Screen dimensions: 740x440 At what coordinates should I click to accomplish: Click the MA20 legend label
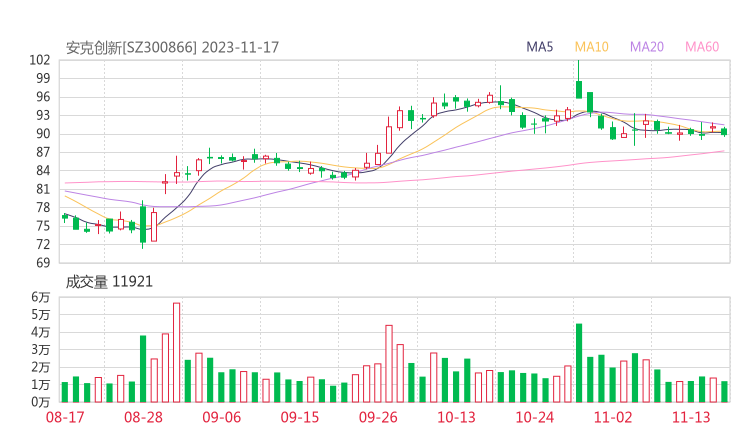647,47
